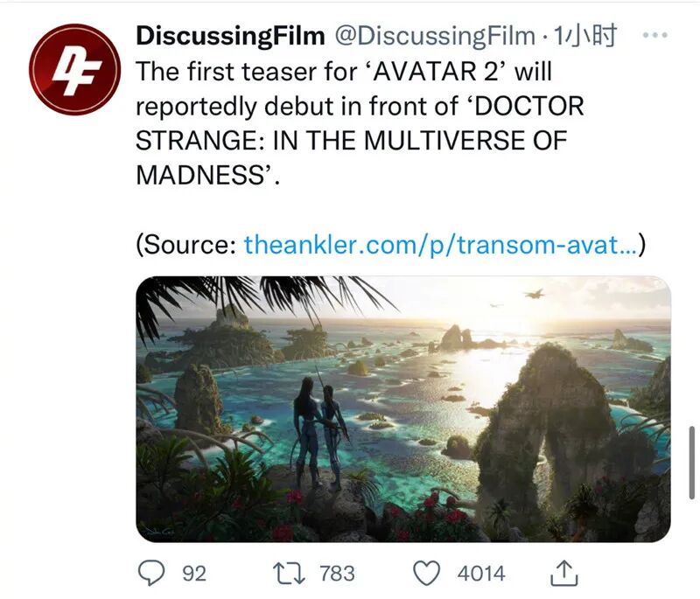Open the theankler.com source link
The width and height of the screenshot is (700, 599).
[440, 245]
